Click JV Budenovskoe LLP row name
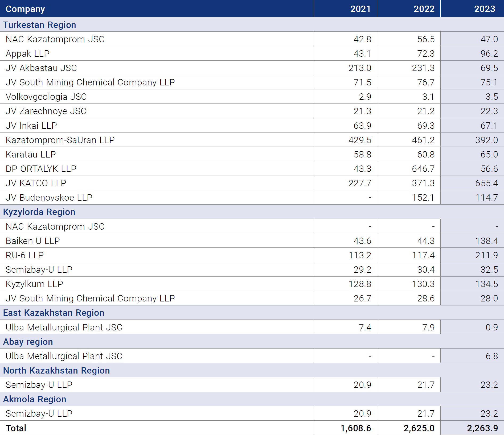This screenshot has height=435, width=504. point(49,197)
